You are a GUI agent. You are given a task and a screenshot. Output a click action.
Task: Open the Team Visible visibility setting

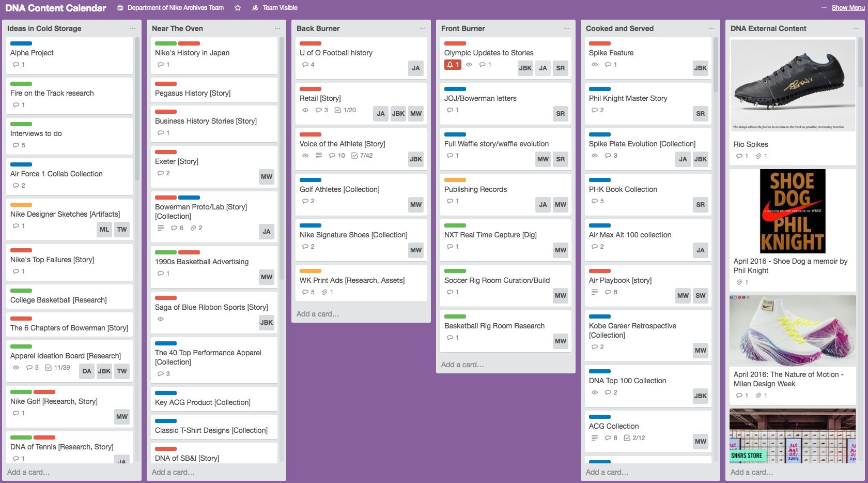coord(275,8)
